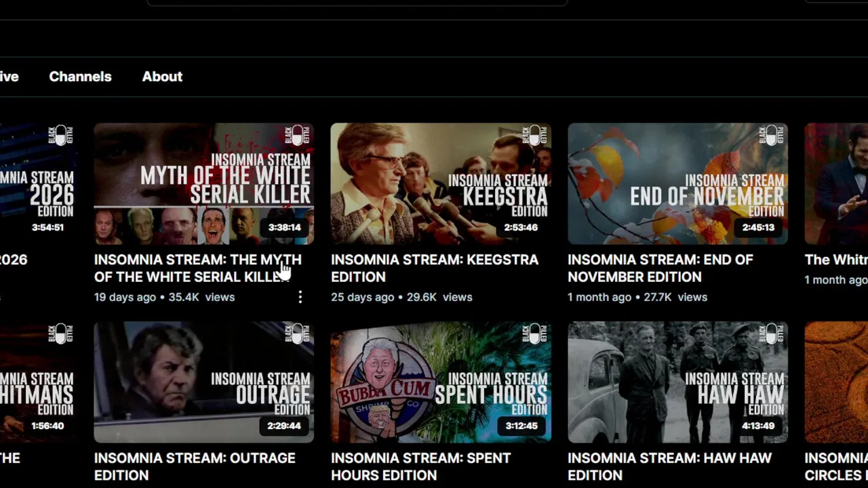Click the 2:29:44 duration badge

284,426
